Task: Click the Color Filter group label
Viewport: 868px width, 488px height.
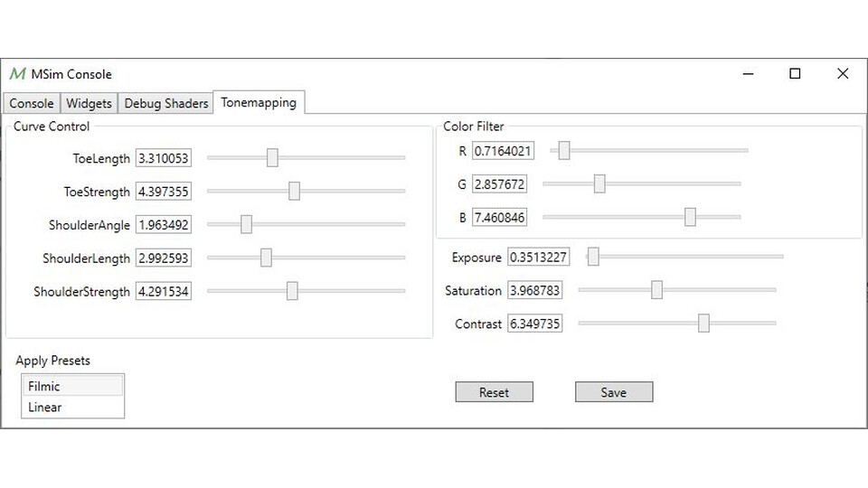Action: tap(474, 127)
